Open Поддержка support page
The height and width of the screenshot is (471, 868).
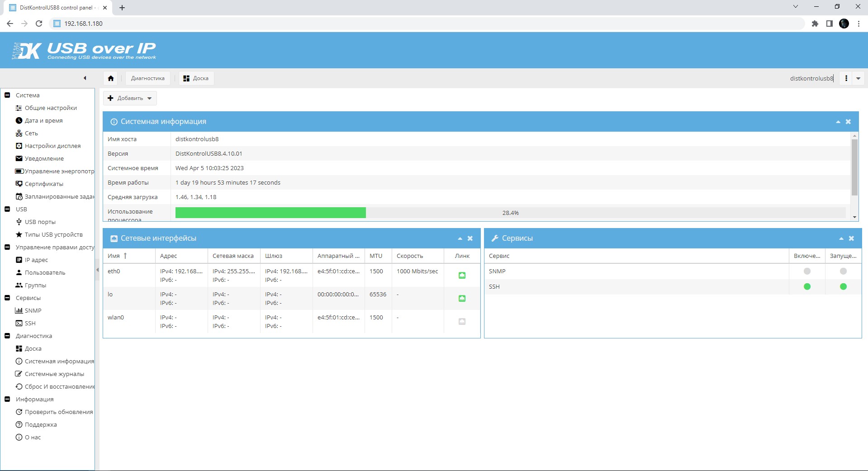(x=41, y=424)
